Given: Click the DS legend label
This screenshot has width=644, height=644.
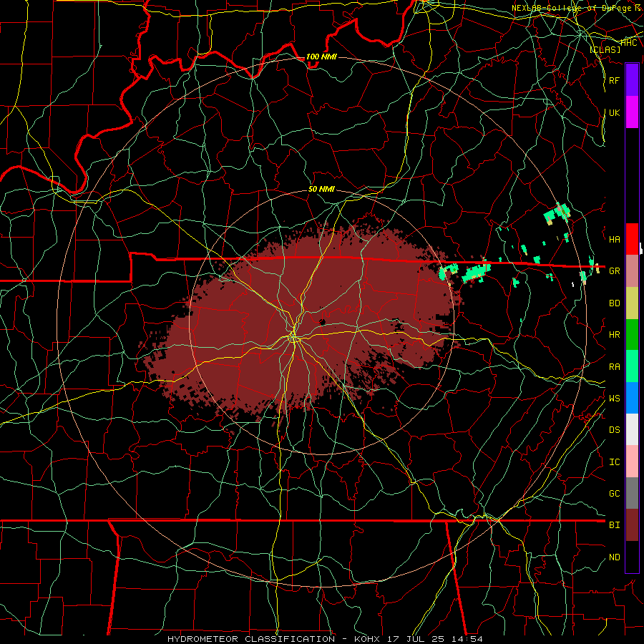Looking at the screenshot, I should point(615,430).
